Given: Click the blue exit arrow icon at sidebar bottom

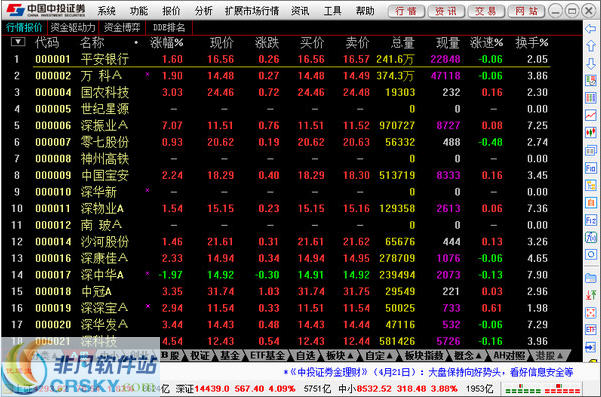Looking at the screenshot, I should tap(591, 347).
